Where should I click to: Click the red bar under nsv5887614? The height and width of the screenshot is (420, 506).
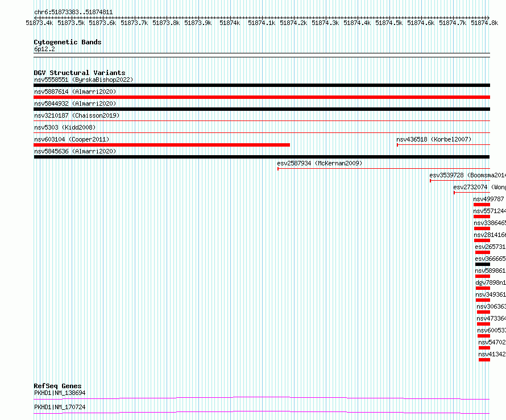(262, 97)
